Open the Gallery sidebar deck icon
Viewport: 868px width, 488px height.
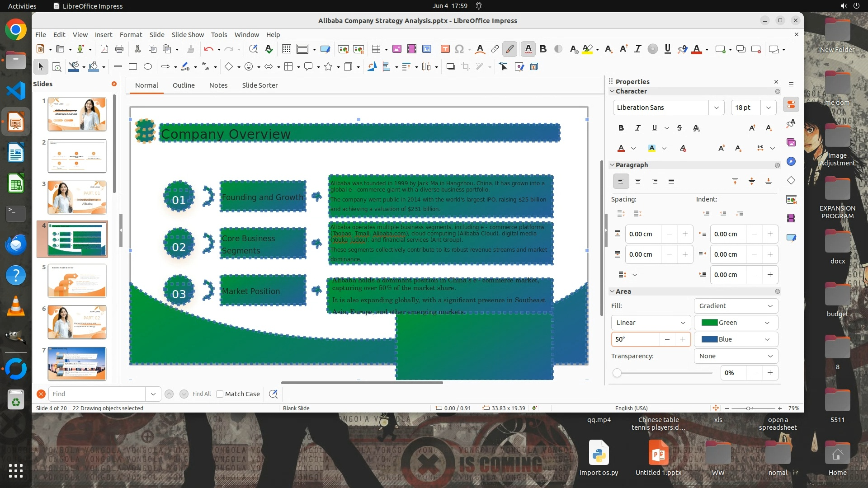point(791,143)
